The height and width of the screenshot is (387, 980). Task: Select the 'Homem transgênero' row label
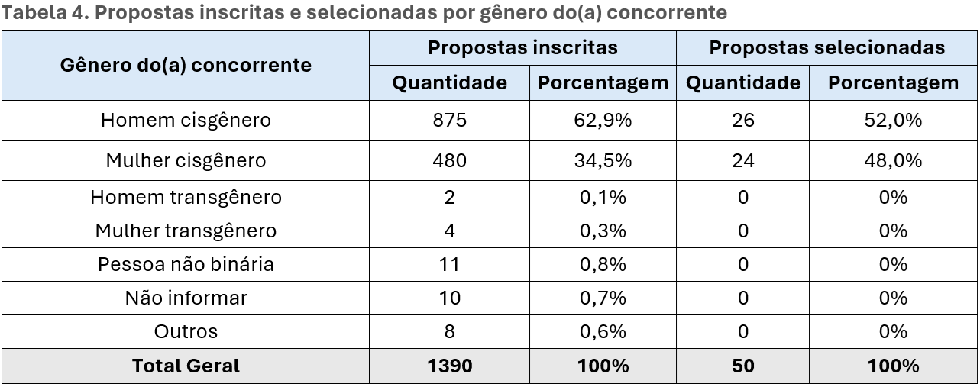pyautogui.click(x=186, y=197)
